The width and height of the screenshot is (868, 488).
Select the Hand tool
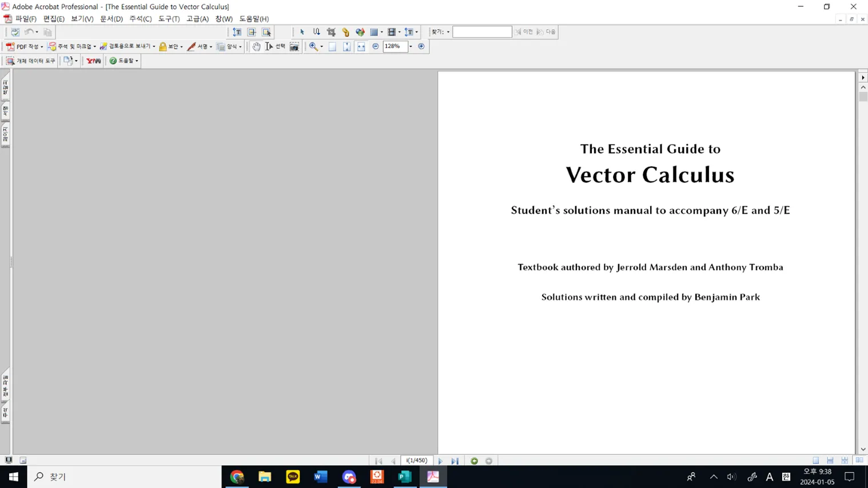(x=256, y=47)
